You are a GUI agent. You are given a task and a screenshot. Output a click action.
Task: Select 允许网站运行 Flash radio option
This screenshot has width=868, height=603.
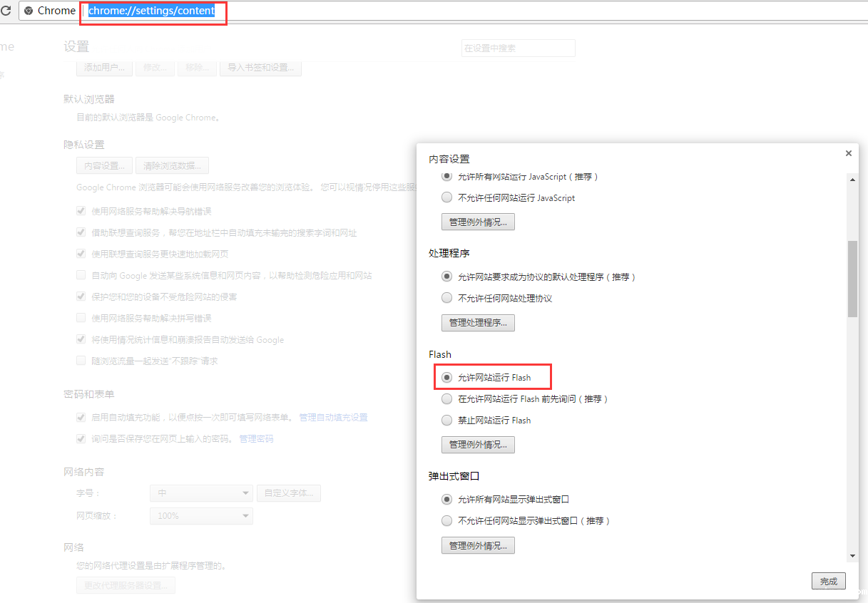pos(447,377)
